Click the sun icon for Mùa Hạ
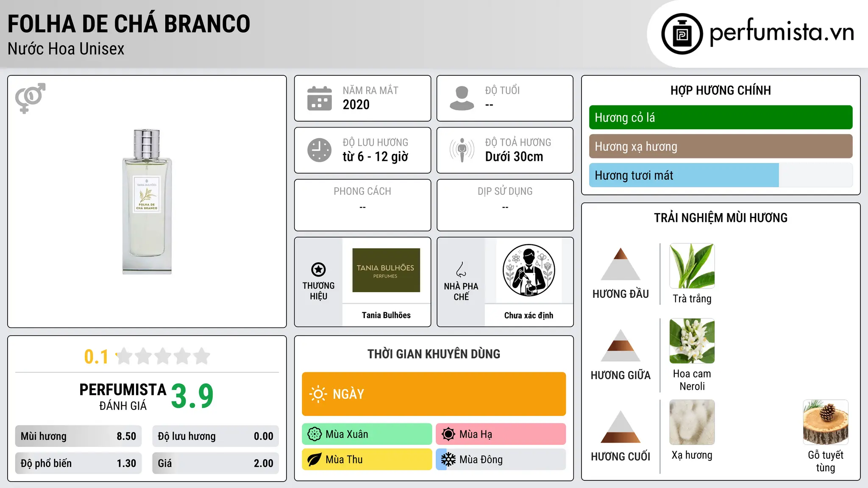 pos(448,434)
